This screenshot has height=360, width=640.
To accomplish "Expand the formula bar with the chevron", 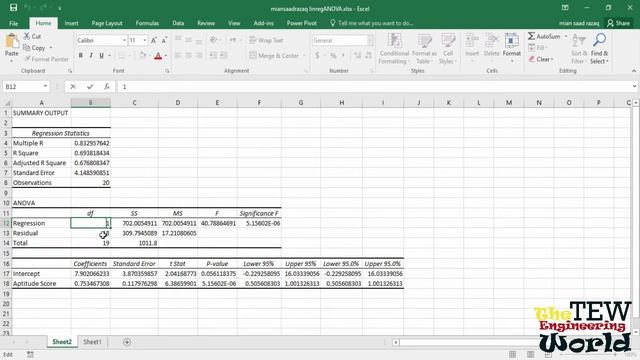I will coord(634,87).
